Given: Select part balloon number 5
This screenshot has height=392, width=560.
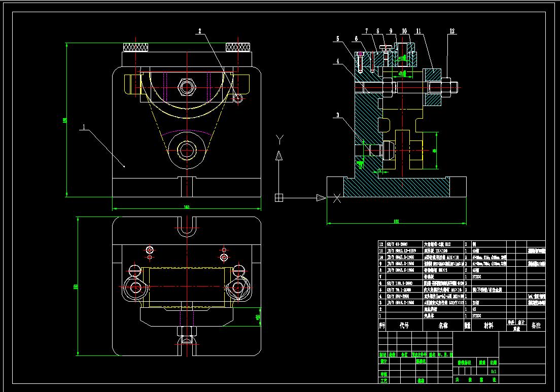Looking at the screenshot, I should coord(338,38).
